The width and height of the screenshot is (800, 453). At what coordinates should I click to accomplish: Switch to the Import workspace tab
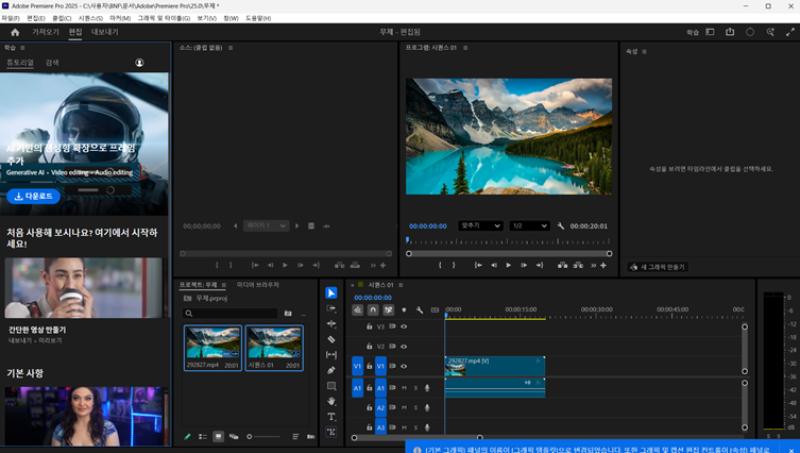[x=45, y=32]
